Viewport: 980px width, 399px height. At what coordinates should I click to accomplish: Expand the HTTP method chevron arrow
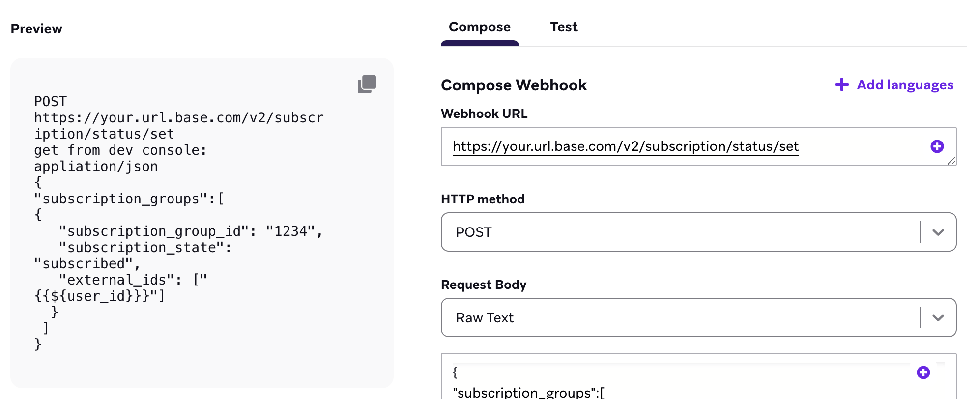(938, 232)
